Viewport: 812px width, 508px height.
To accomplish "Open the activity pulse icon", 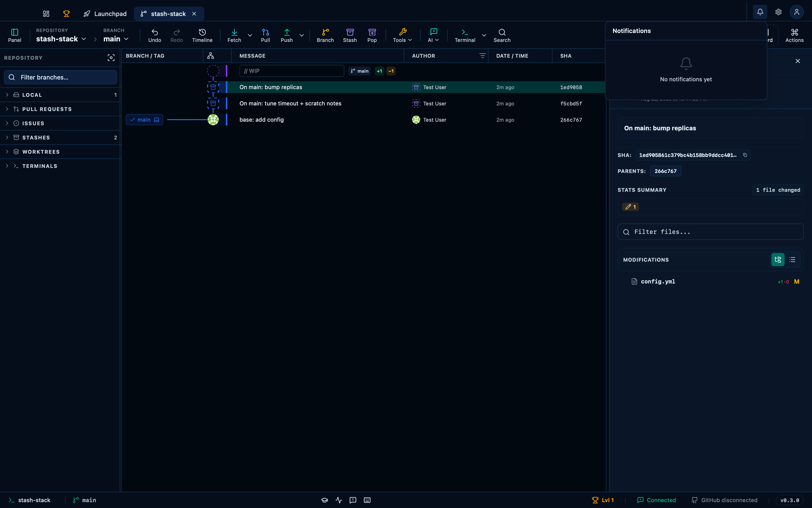I will tap(339, 500).
